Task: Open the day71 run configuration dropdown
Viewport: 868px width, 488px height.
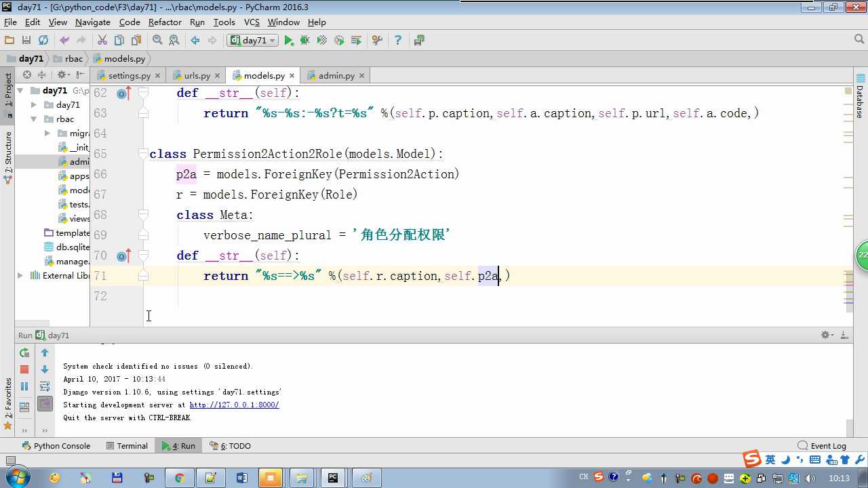Action: point(253,41)
